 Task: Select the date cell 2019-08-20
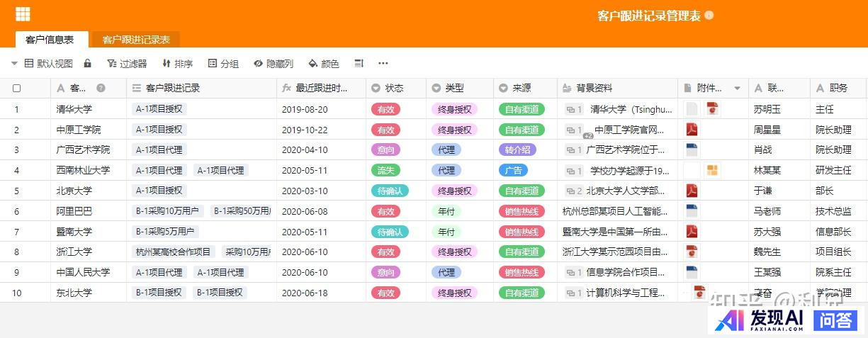tap(321, 109)
